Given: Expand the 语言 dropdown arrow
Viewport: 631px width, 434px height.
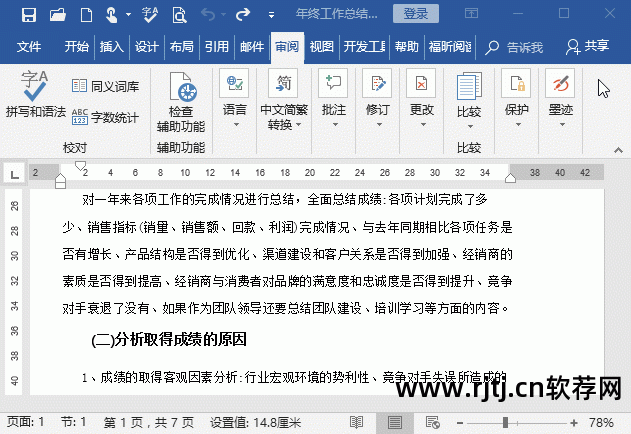Looking at the screenshot, I should pyautogui.click(x=236, y=125).
